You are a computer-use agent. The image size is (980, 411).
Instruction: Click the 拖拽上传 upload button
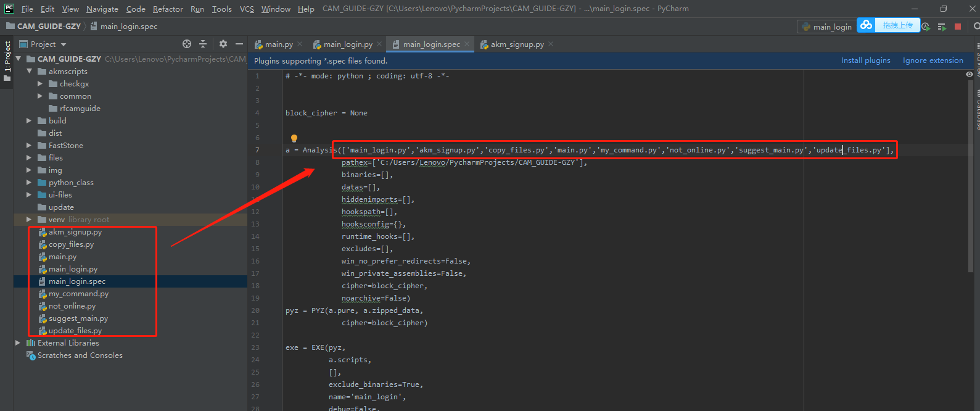click(x=897, y=25)
